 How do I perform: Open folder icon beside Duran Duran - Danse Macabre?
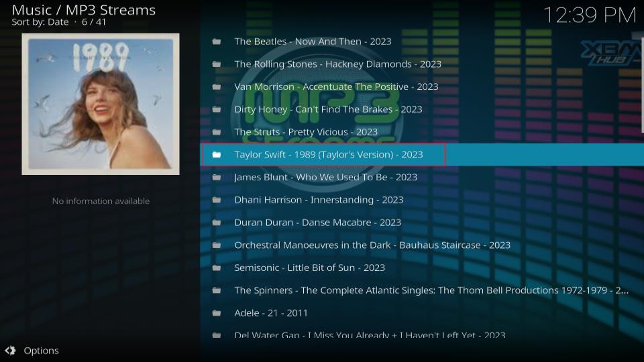pos(217,223)
